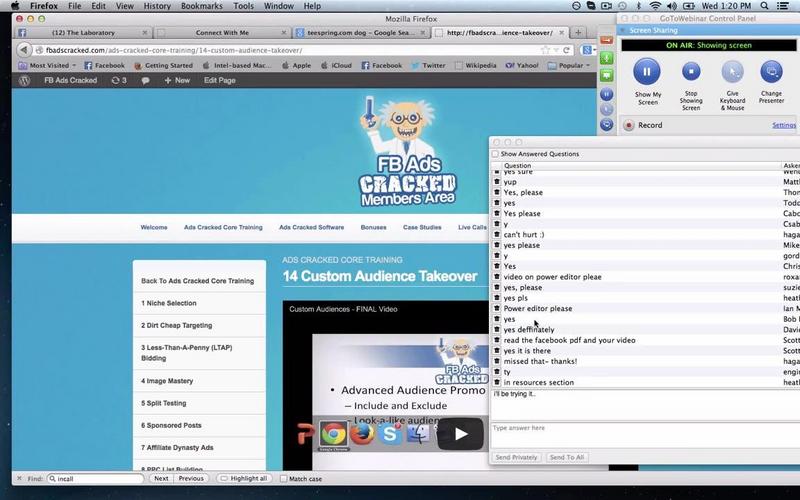
Task: Reload the page in Firefox
Action: click(x=566, y=50)
